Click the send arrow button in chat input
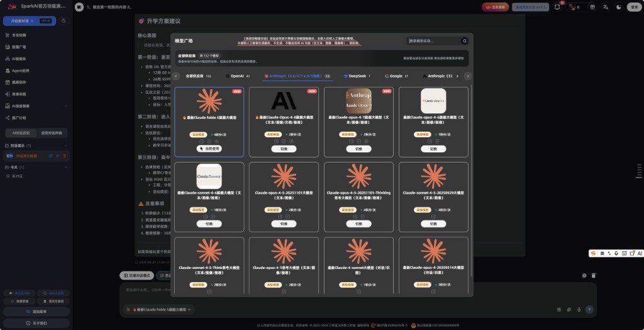644x330 pixels. 589,309
